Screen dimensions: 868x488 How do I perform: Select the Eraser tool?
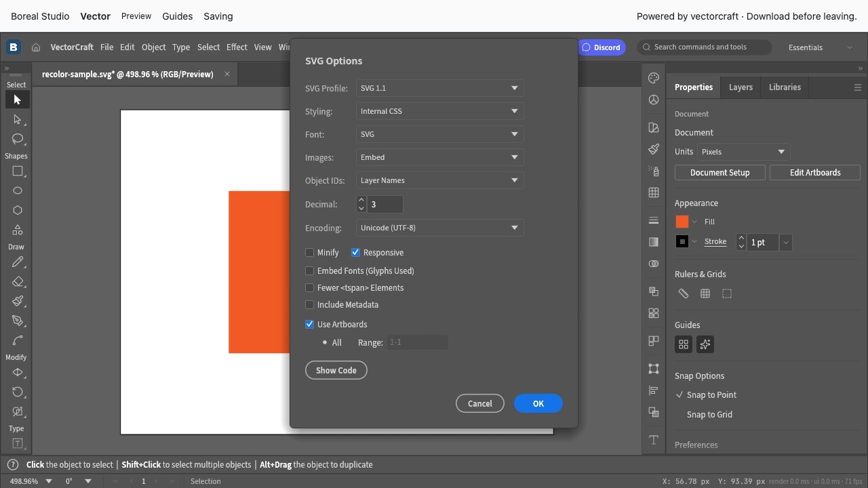[x=18, y=281]
